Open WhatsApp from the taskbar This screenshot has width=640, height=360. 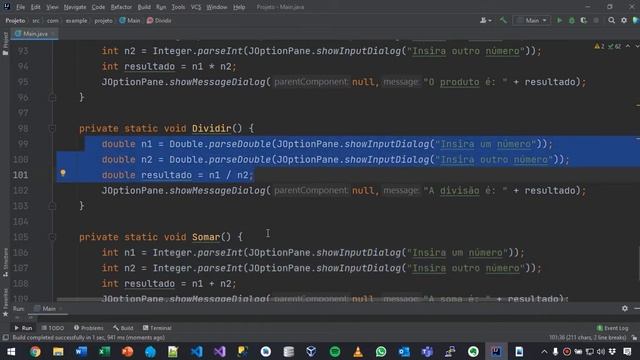[381, 351]
